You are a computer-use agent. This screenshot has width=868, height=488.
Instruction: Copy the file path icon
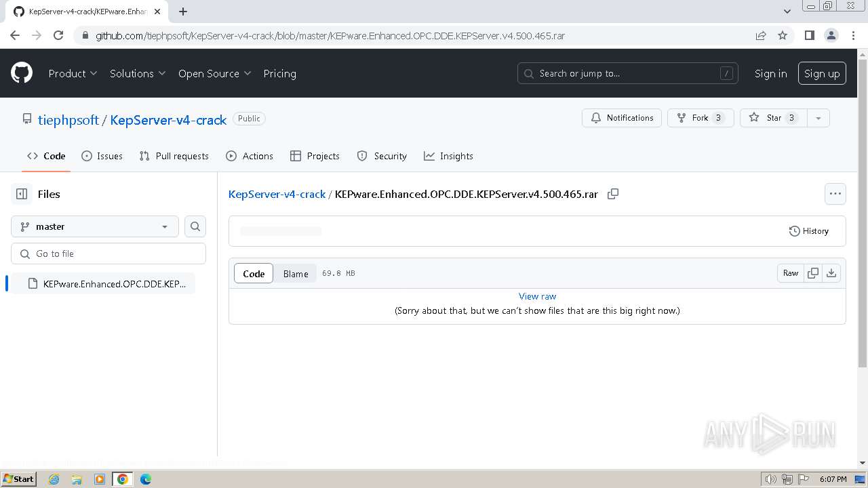613,194
